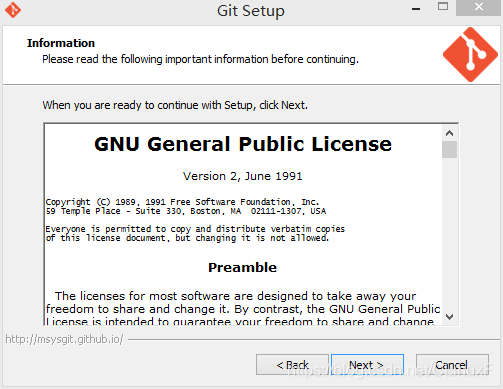
Task: Close the Git Setup window
Action: [479, 7]
